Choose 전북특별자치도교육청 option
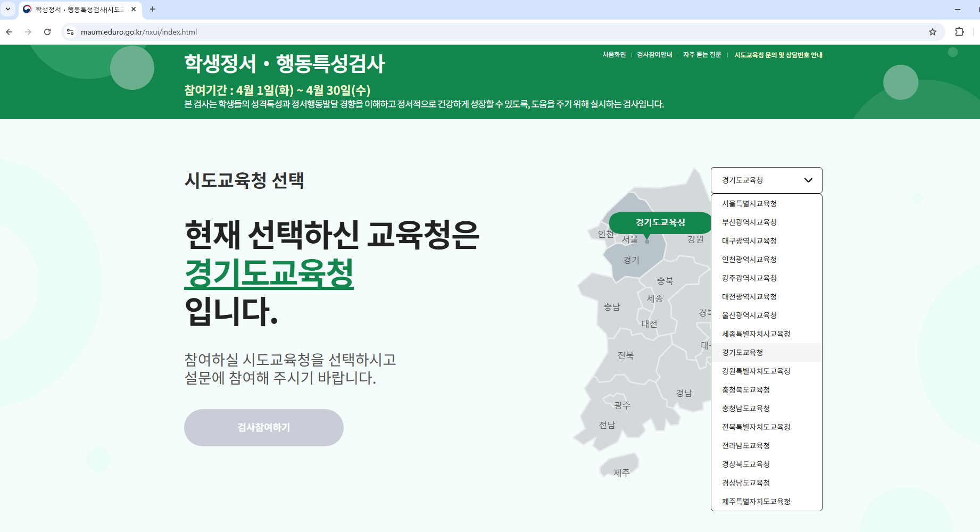The image size is (980, 532). pos(767,427)
